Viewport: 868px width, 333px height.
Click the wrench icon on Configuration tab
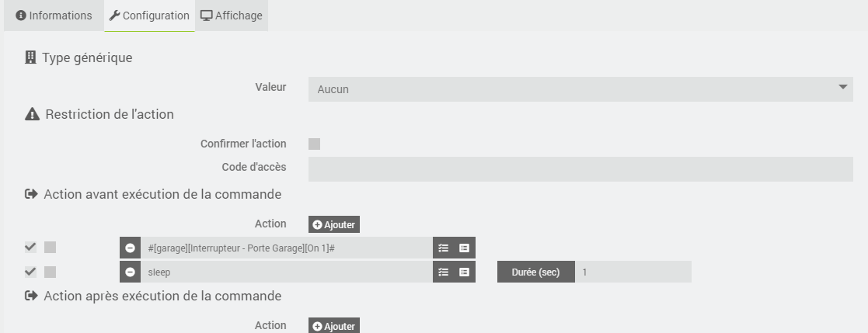tap(114, 16)
